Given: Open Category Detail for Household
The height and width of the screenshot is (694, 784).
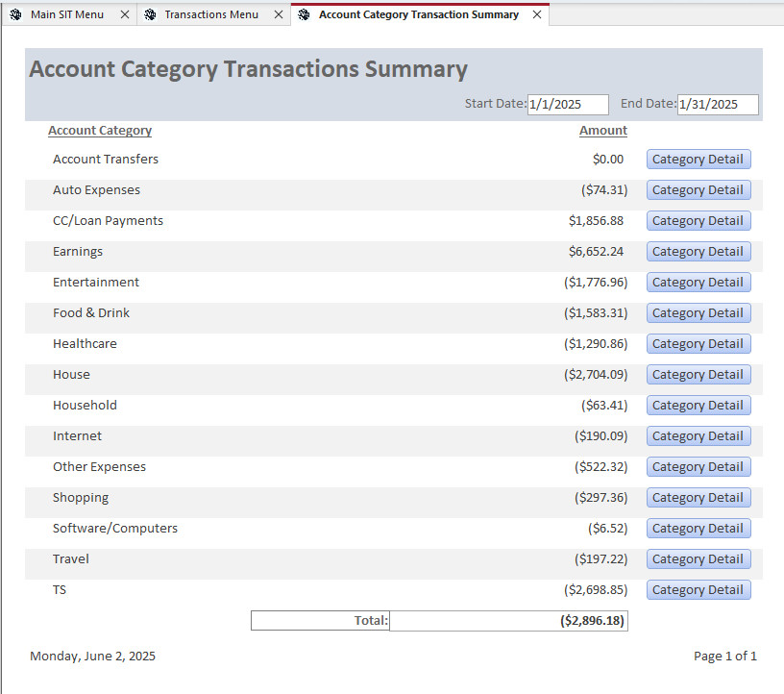Looking at the screenshot, I should click(x=698, y=406).
